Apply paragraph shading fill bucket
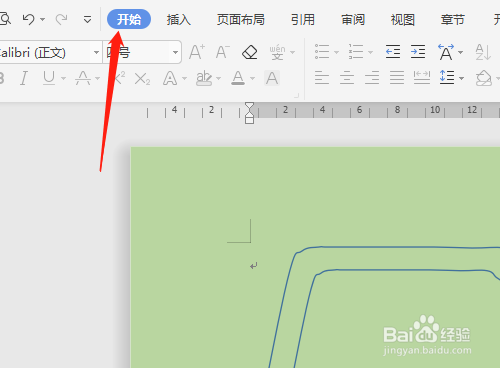Screen dimensions: 500x368 (484, 78)
